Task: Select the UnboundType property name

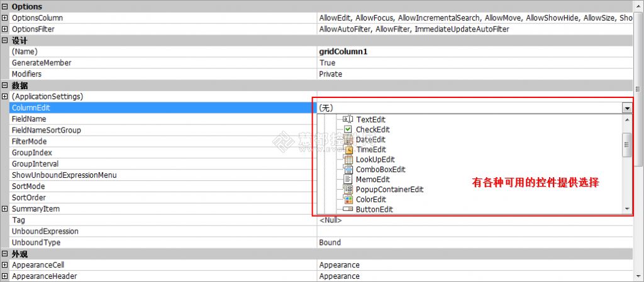Action: [x=36, y=242]
